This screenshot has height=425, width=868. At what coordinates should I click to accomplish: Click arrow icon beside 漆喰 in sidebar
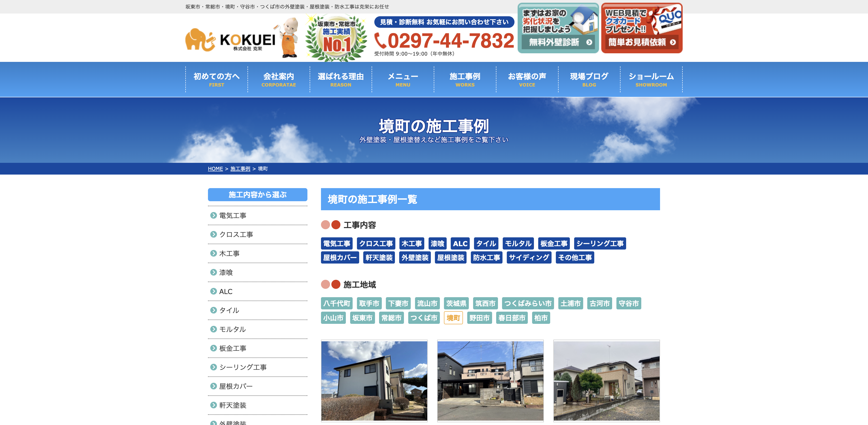coord(213,272)
